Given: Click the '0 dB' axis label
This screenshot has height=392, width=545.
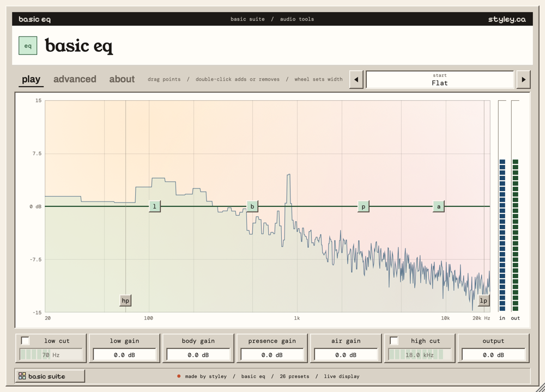Looking at the screenshot, I should click(35, 206).
